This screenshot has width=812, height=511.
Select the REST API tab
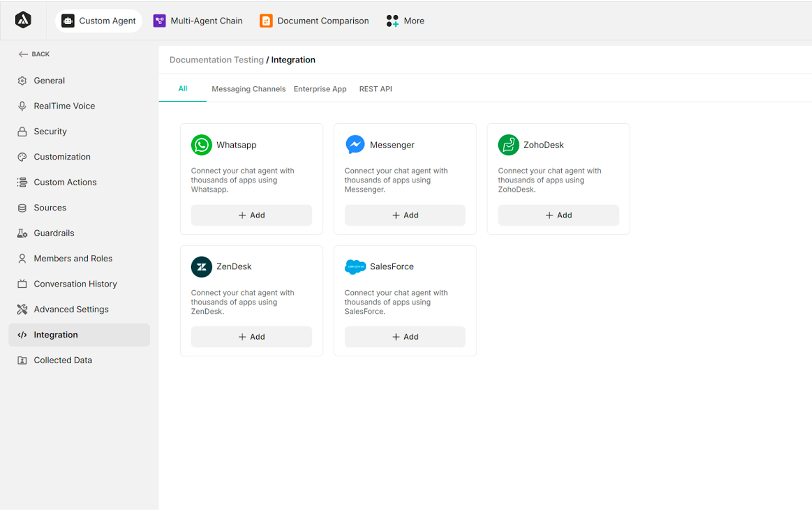pos(375,89)
